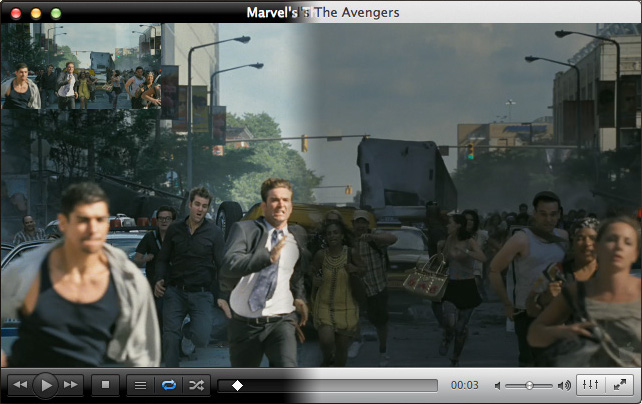Click the main video playback area
642x404 pixels.
click(x=321, y=195)
